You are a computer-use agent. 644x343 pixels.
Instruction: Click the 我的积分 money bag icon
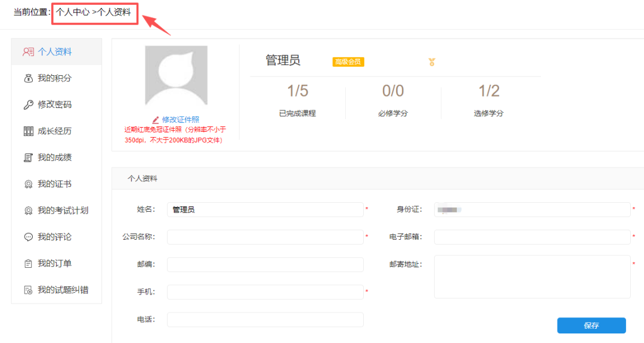coord(28,78)
